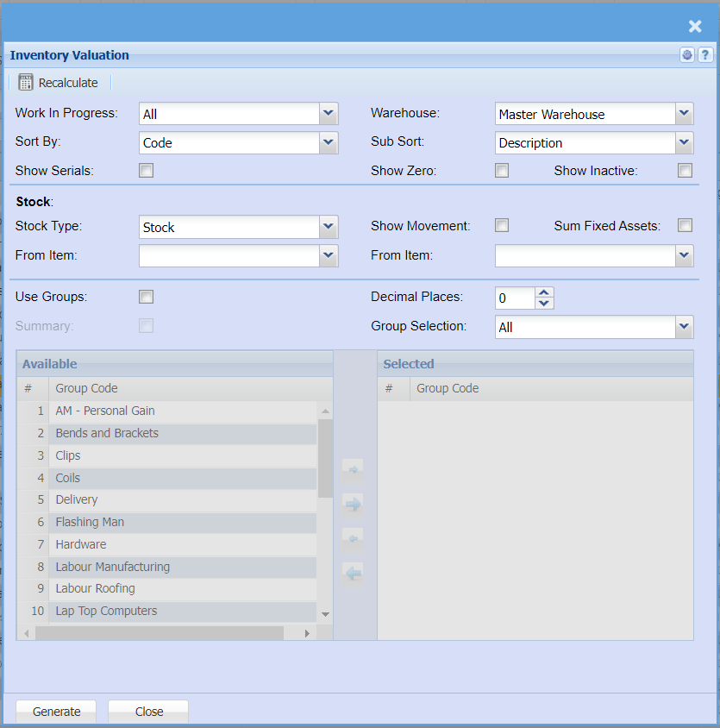Close the dialog with the white X

coord(695,26)
